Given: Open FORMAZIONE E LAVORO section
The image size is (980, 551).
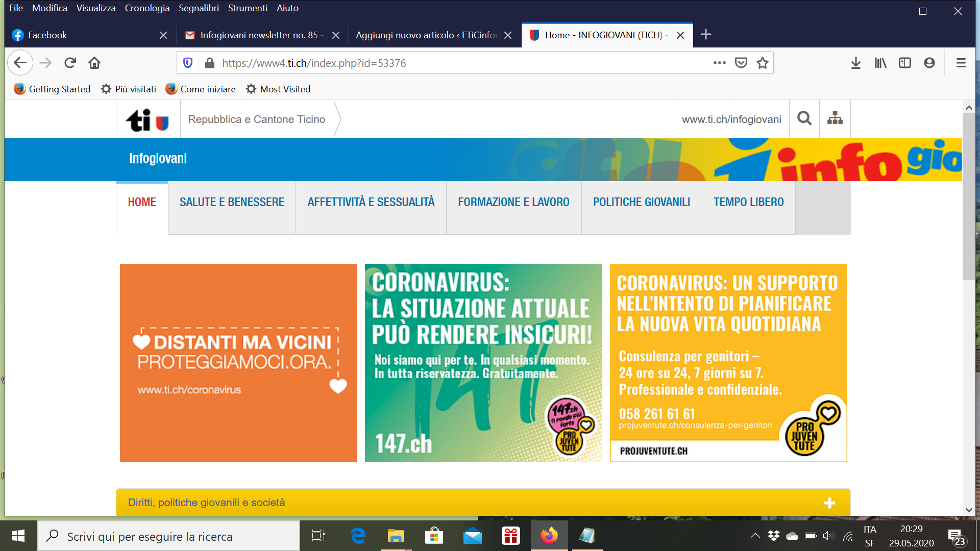Looking at the screenshot, I should pyautogui.click(x=513, y=203).
